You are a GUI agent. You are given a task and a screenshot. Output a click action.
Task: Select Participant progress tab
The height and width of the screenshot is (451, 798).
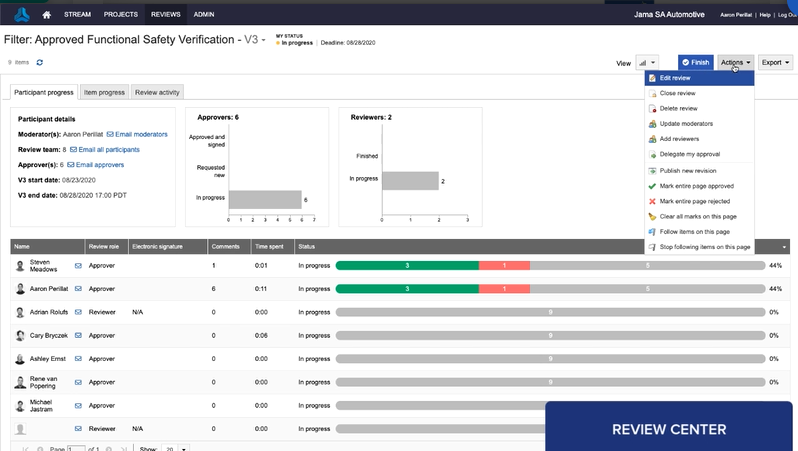tap(44, 92)
